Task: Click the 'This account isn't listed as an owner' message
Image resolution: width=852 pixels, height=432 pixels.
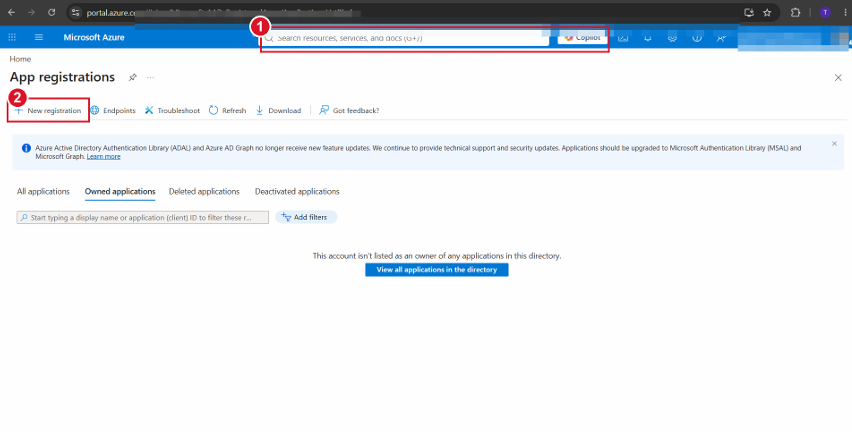Action: point(437,255)
